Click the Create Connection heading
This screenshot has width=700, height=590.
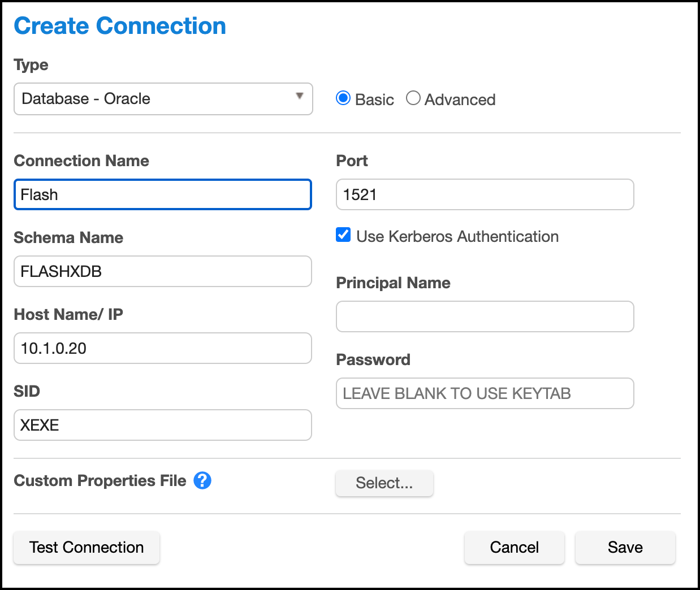(120, 26)
